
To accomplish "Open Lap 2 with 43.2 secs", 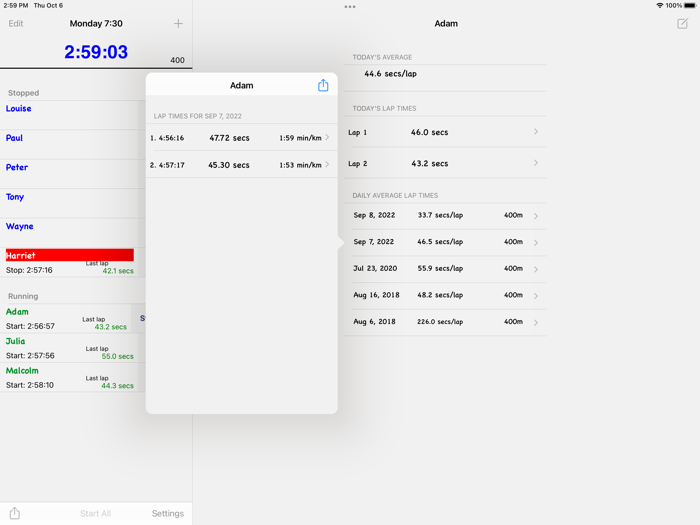I will click(x=445, y=163).
